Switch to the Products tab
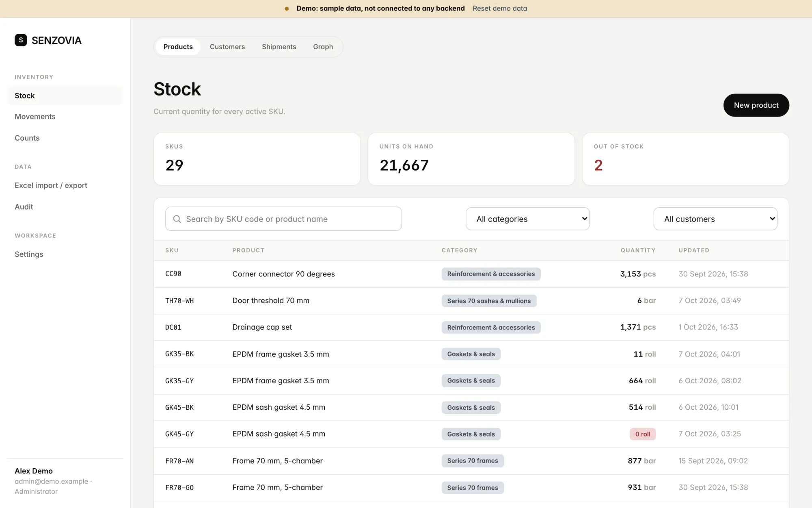 click(178, 47)
